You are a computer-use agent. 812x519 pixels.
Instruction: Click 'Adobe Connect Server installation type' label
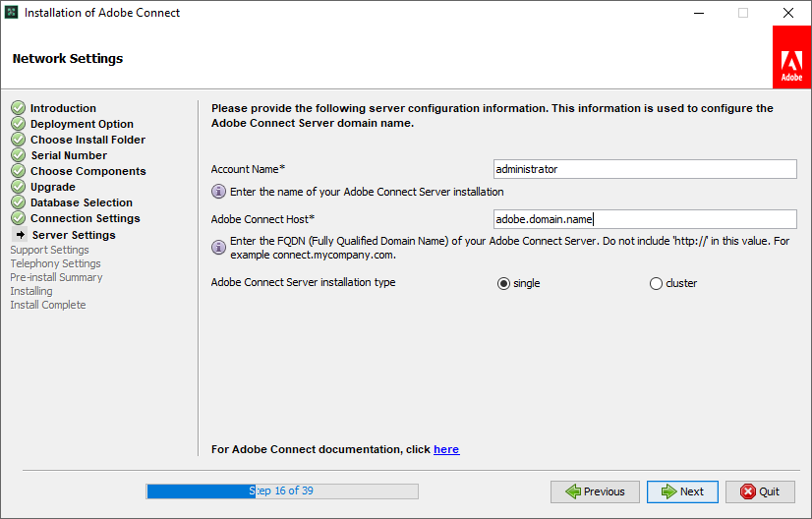tap(303, 282)
